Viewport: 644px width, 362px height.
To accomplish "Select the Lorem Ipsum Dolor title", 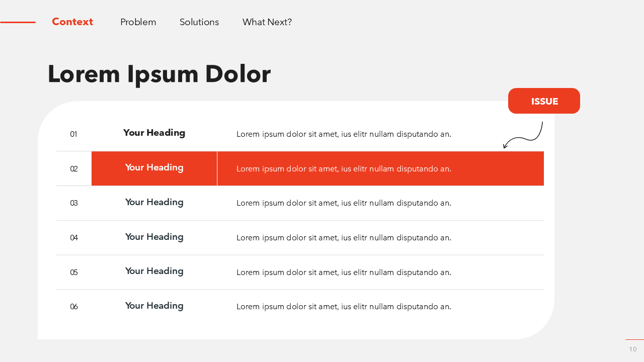I will pos(159,74).
